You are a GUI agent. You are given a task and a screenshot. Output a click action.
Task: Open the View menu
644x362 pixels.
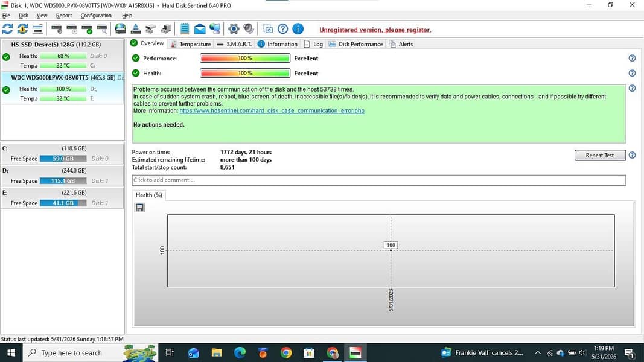pos(42,16)
